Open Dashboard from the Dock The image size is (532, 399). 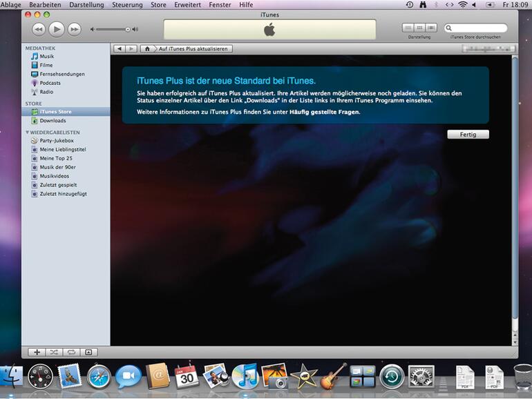click(40, 376)
